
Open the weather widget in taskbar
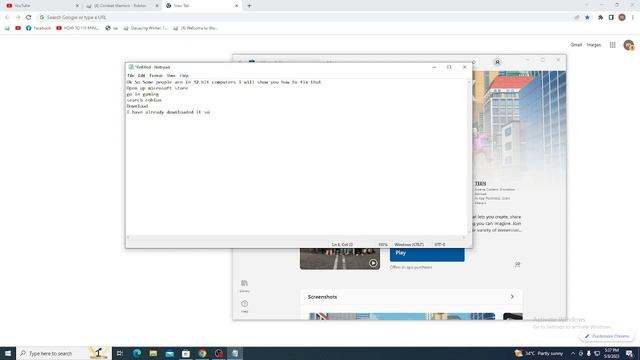pyautogui.click(x=539, y=353)
